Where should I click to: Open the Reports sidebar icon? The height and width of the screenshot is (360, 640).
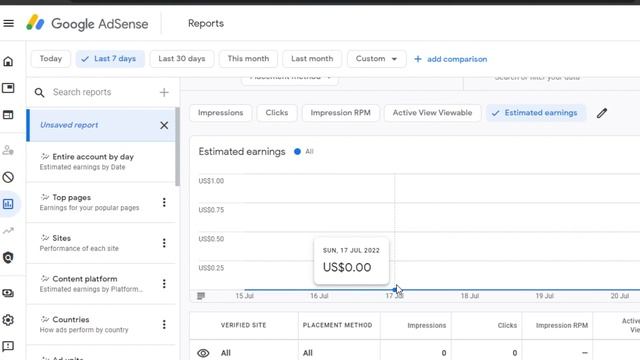pos(8,204)
